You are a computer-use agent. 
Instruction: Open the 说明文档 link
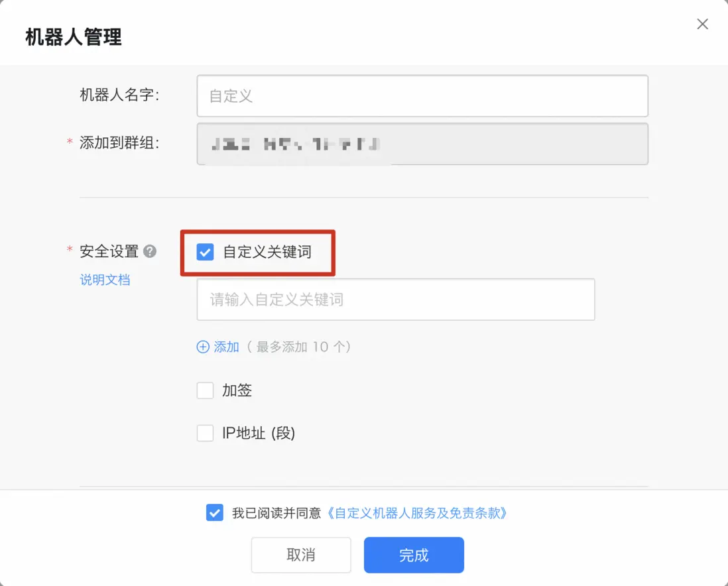105,280
